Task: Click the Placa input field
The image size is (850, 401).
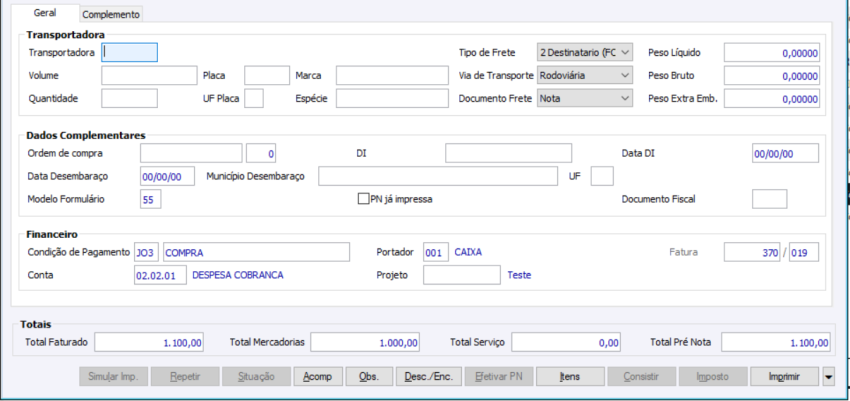Action: click(x=267, y=75)
